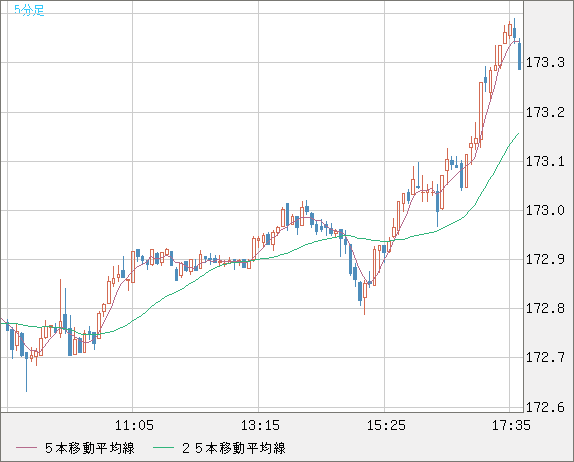Image resolution: width=574 pixels, height=462 pixels.
Task: Click the final blue candlestick near 173.3
Action: [519, 55]
